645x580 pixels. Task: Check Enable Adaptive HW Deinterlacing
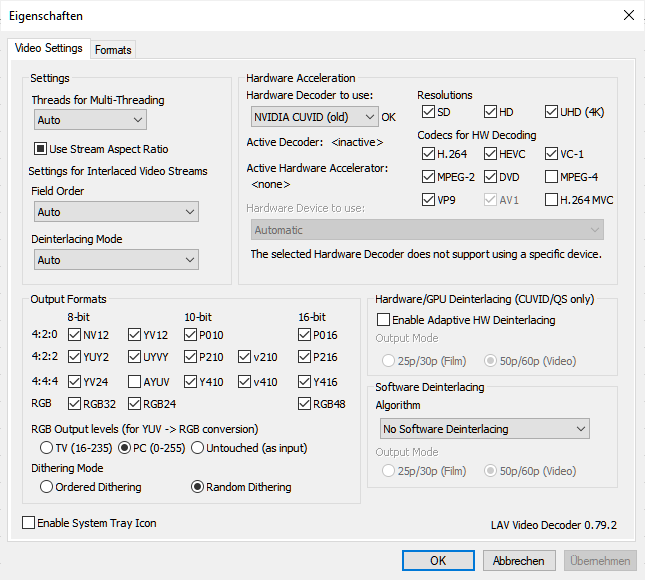[x=384, y=320]
